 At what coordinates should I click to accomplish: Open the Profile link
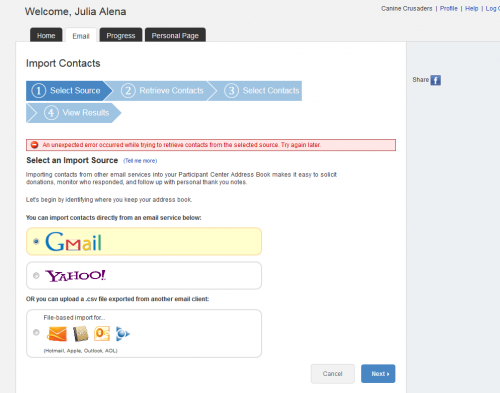pyautogui.click(x=448, y=8)
